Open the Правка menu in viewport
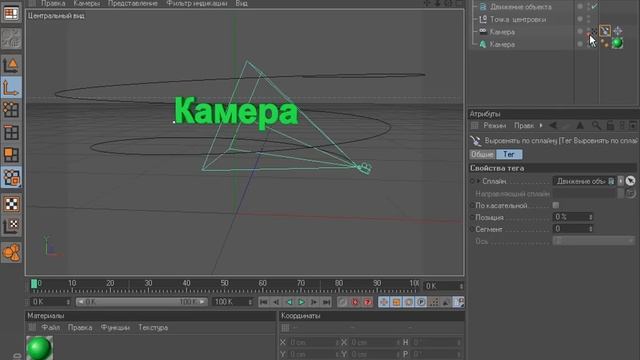Viewport: 640px width, 360px height. point(53,3)
